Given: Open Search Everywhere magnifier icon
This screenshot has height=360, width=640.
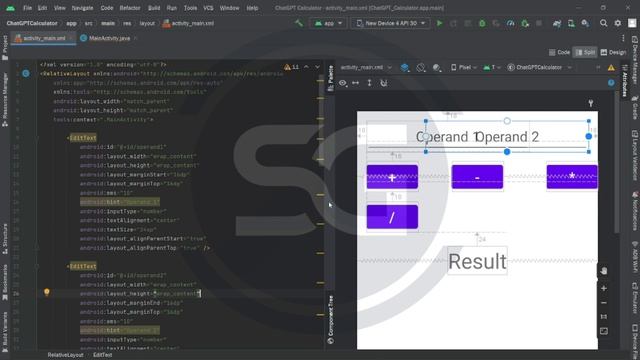Looking at the screenshot, I should click(x=603, y=23).
